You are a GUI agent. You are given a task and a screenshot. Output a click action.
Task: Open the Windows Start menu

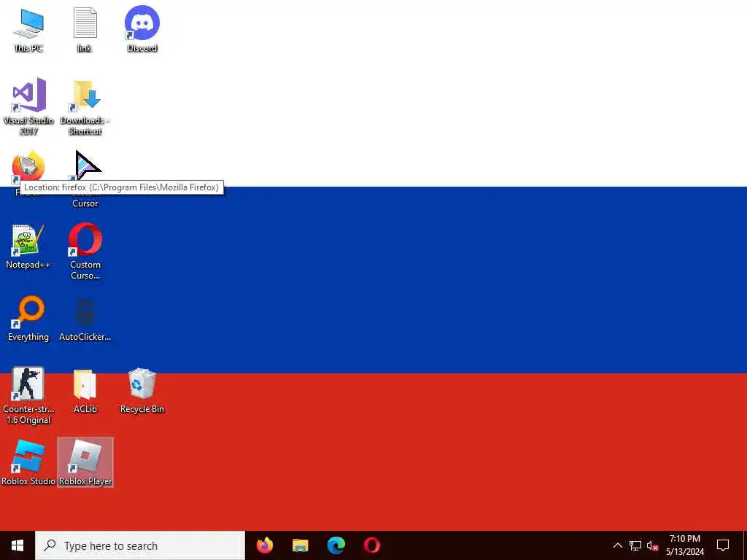(x=18, y=545)
